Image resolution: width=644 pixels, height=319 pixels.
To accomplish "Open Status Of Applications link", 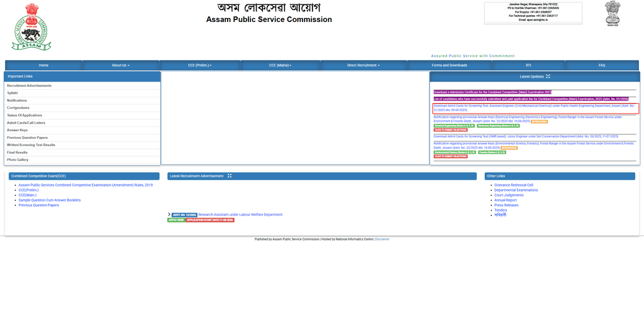I will (x=25, y=115).
